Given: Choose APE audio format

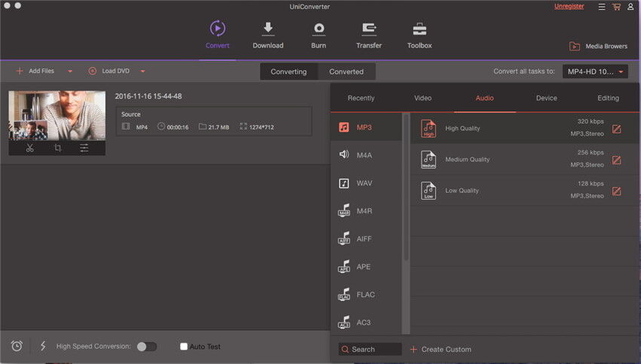Looking at the screenshot, I should tap(367, 266).
